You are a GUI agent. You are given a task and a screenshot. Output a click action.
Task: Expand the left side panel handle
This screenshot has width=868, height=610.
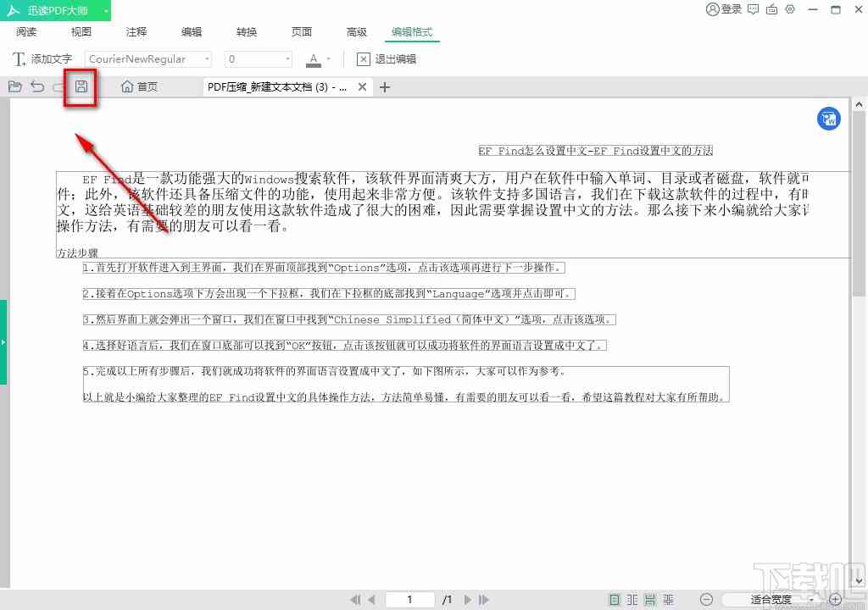point(3,342)
